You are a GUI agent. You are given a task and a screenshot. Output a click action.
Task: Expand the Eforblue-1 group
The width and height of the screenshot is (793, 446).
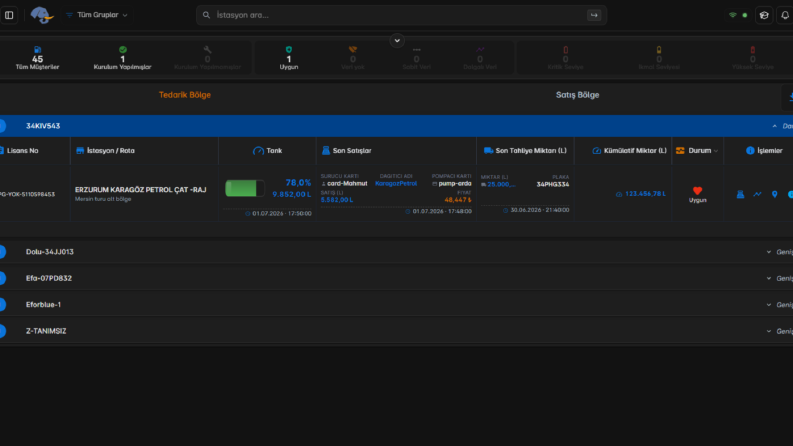pyautogui.click(x=396, y=304)
